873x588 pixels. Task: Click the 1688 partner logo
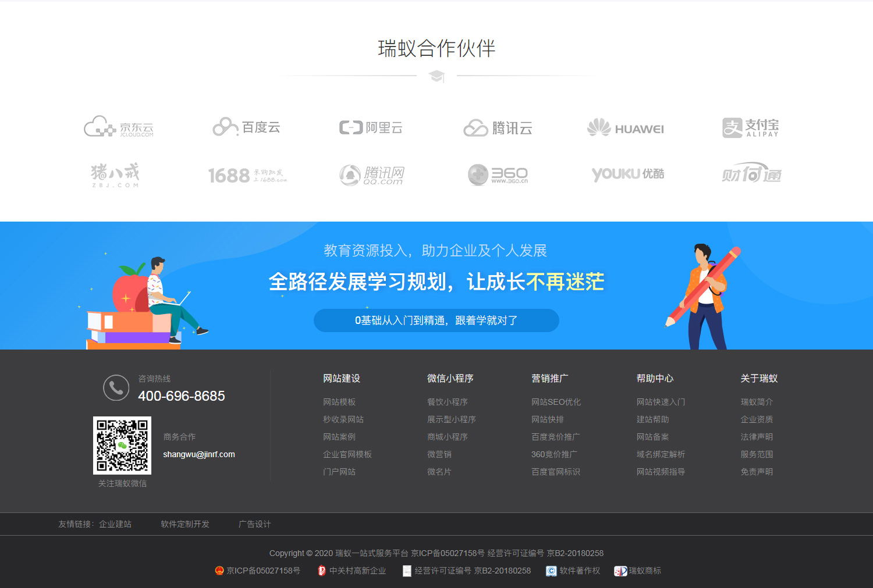pyautogui.click(x=247, y=175)
